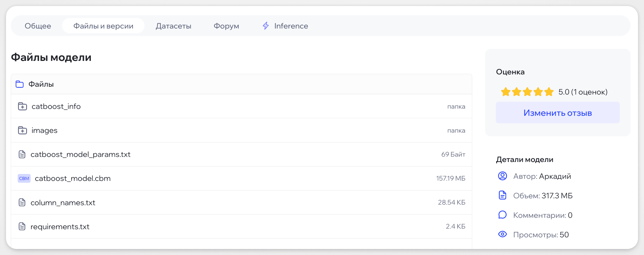Click the 28.54 КБ file size
The width and height of the screenshot is (644, 255).
(452, 202)
